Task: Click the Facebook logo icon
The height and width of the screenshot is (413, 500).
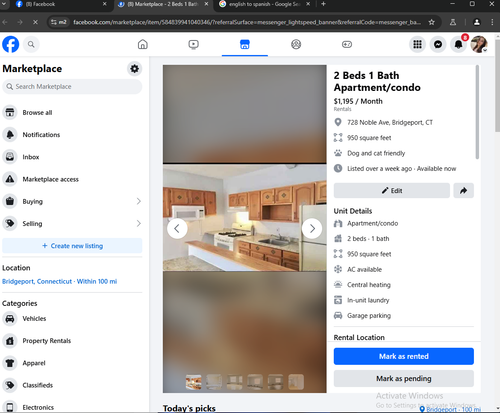Action: pos(11,44)
